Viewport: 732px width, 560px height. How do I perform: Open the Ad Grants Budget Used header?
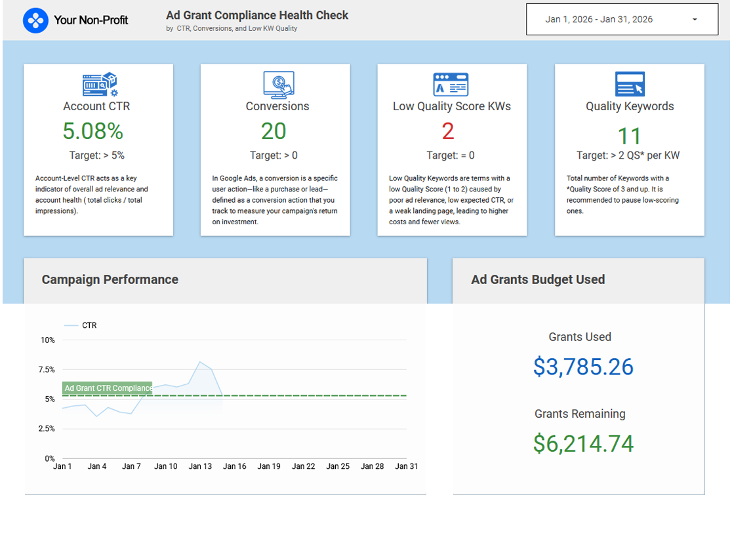[x=538, y=280]
